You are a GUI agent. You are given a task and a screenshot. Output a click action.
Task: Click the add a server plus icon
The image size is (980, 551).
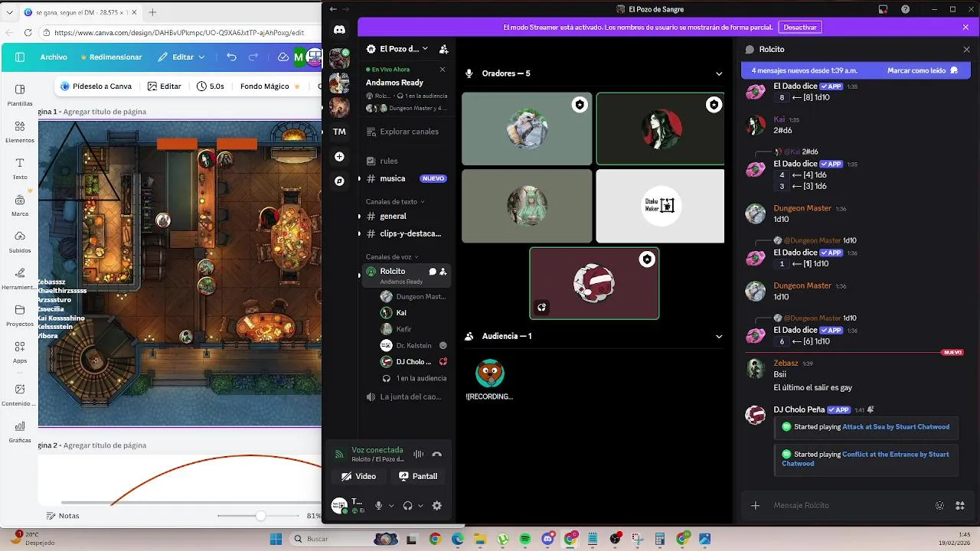(x=339, y=156)
